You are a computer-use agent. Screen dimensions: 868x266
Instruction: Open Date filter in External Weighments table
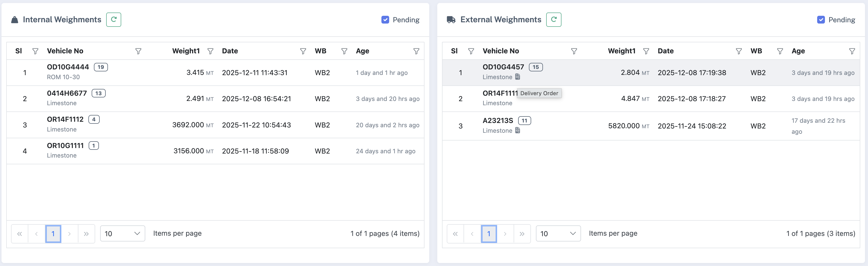pos(738,51)
